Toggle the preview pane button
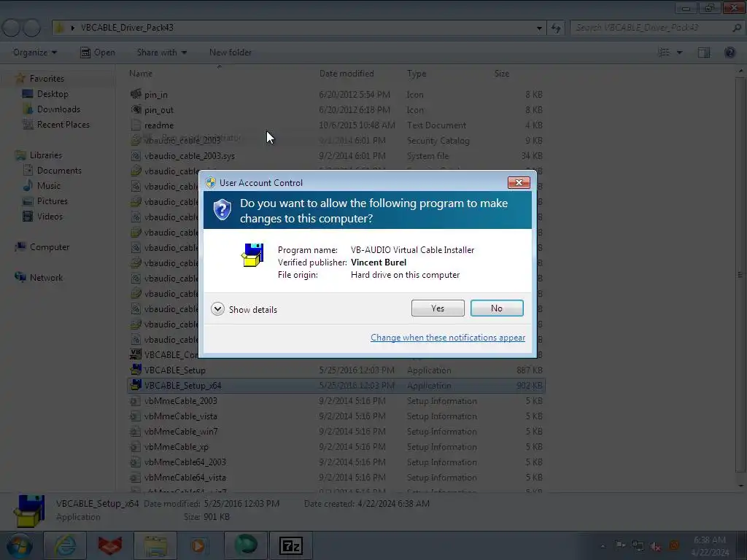The width and height of the screenshot is (747, 560). [704, 52]
